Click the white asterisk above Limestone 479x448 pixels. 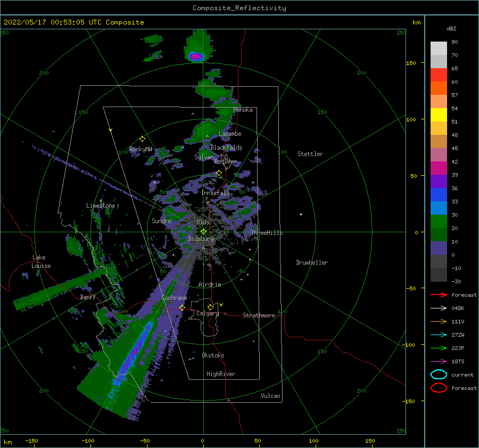click(x=101, y=201)
